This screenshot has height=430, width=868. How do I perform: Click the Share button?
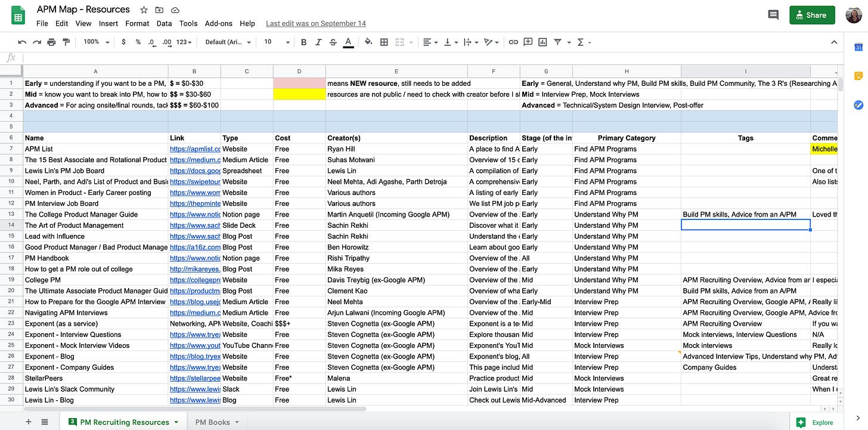[812, 16]
